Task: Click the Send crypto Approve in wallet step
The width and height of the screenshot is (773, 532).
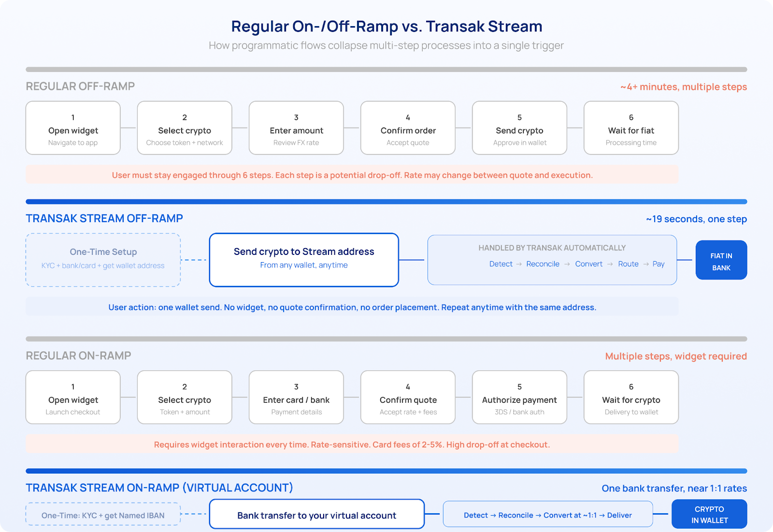Action: (x=519, y=128)
